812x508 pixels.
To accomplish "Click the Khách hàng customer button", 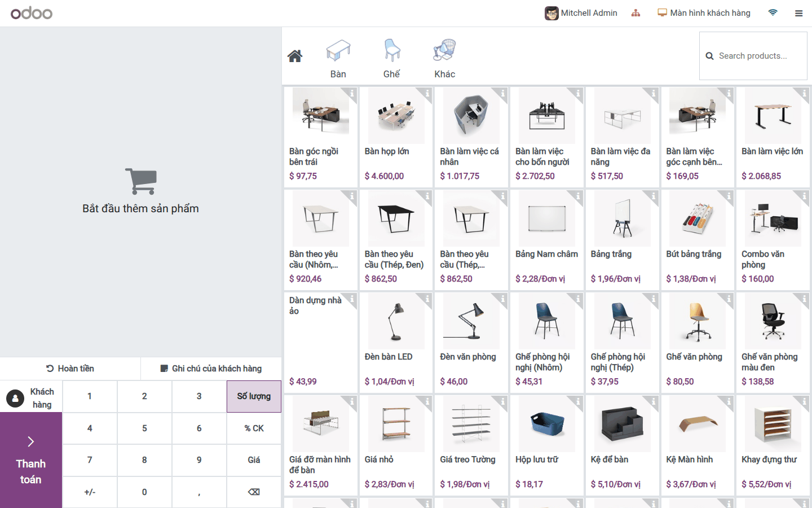I will tap(31, 397).
